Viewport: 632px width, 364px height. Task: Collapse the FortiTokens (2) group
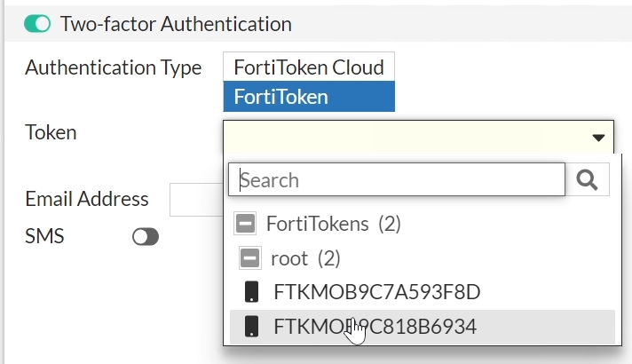click(246, 224)
